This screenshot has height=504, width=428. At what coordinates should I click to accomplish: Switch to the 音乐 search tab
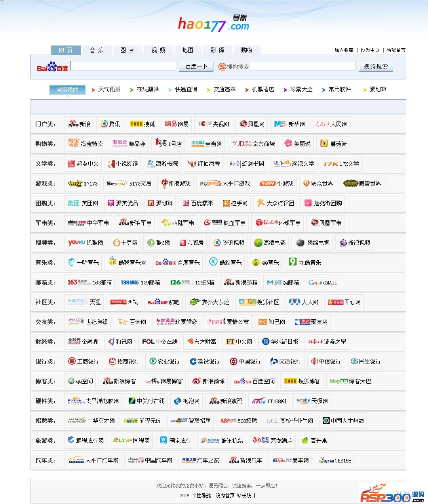[97, 50]
